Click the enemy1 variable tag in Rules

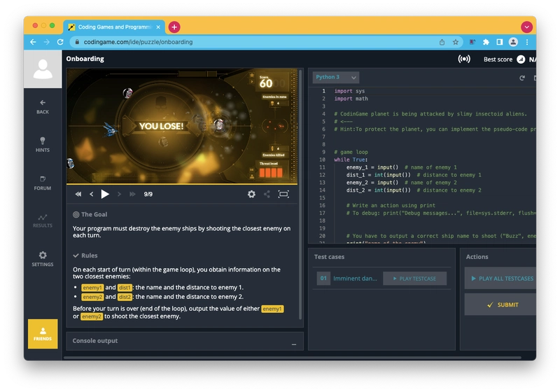coord(92,288)
